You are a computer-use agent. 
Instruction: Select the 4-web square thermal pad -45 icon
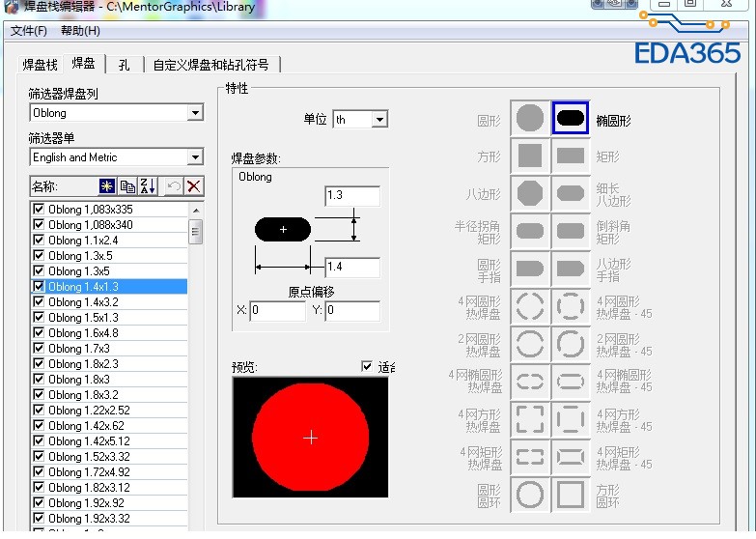click(571, 419)
